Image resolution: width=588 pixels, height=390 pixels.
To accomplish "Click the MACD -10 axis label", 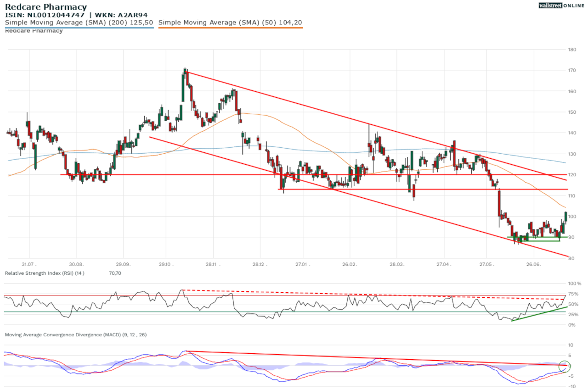I will tap(571, 386).
